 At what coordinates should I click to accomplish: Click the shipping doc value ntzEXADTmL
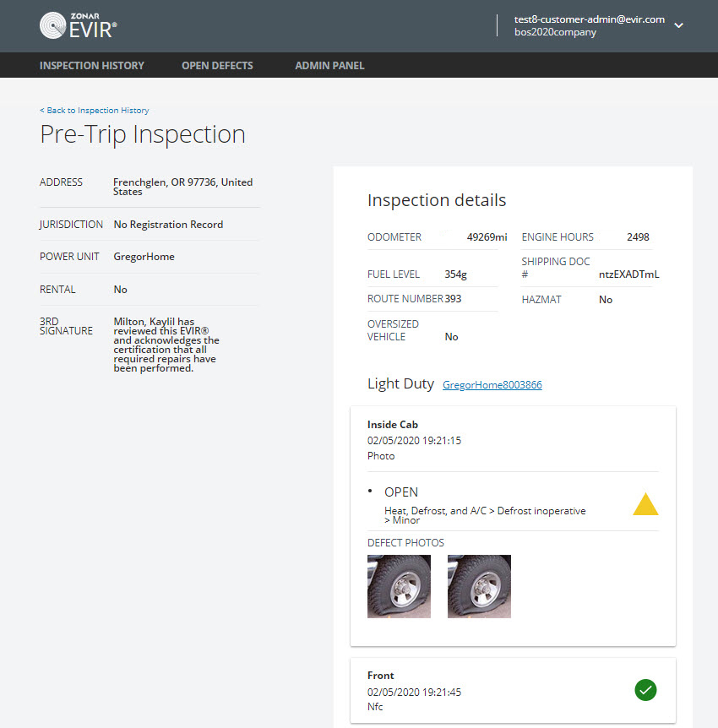click(628, 274)
